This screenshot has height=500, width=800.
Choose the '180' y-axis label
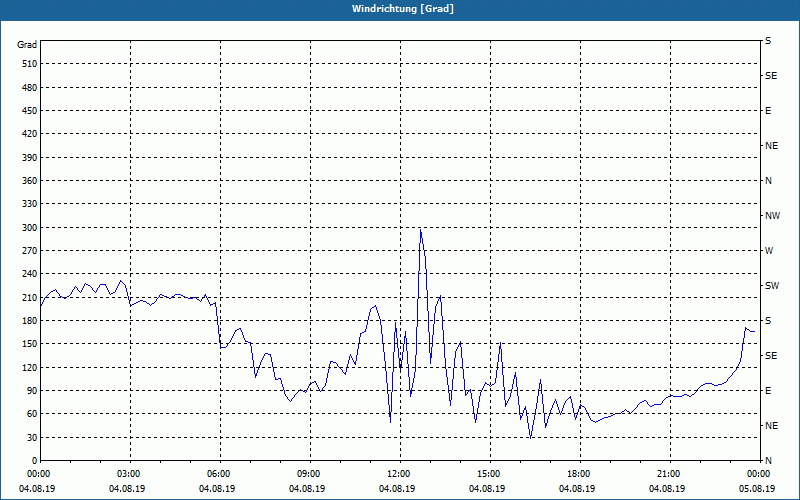click(x=30, y=321)
